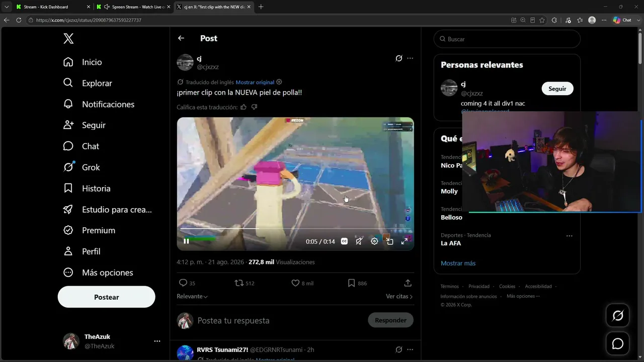644x362 pixels.
Task: Open the Accesibilidad footer link
Action: click(538, 287)
